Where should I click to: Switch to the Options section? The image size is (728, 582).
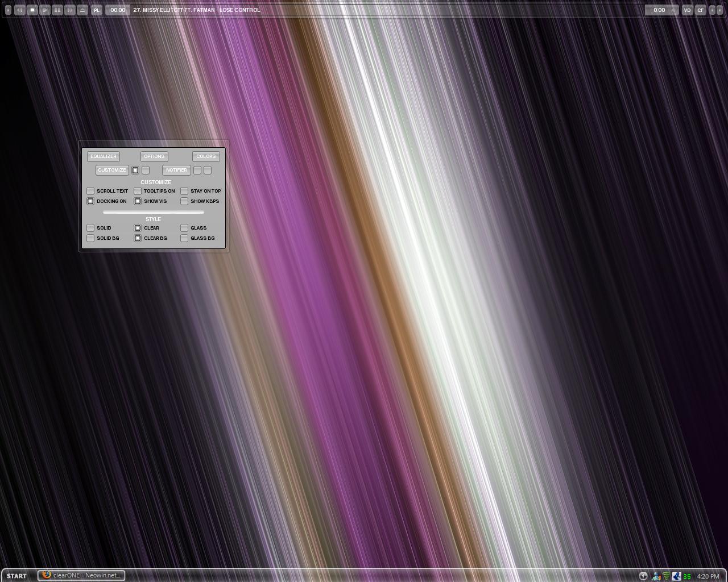click(154, 156)
